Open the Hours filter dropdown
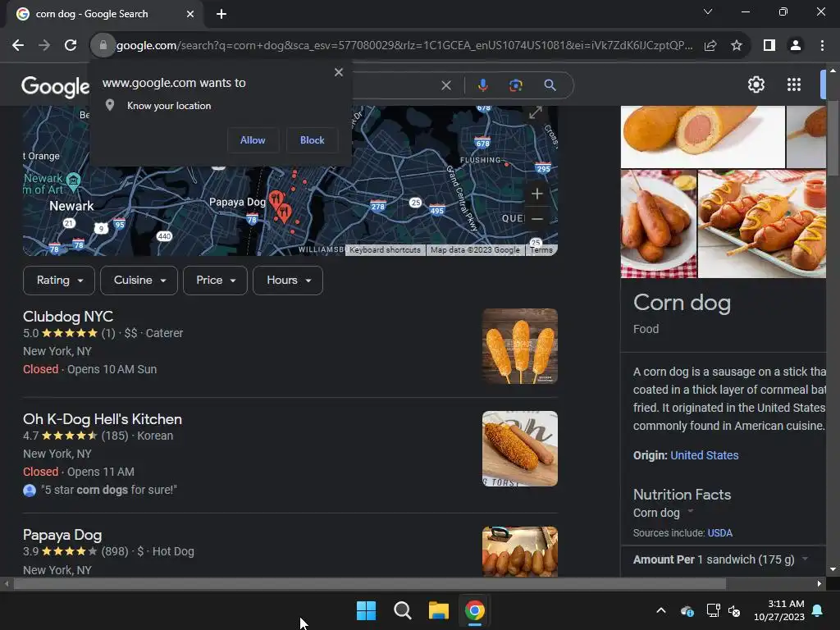The height and width of the screenshot is (630, 840). (x=288, y=281)
